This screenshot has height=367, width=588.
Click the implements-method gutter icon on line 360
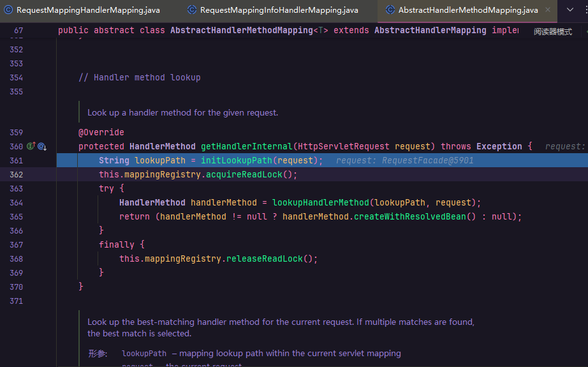[x=31, y=146]
